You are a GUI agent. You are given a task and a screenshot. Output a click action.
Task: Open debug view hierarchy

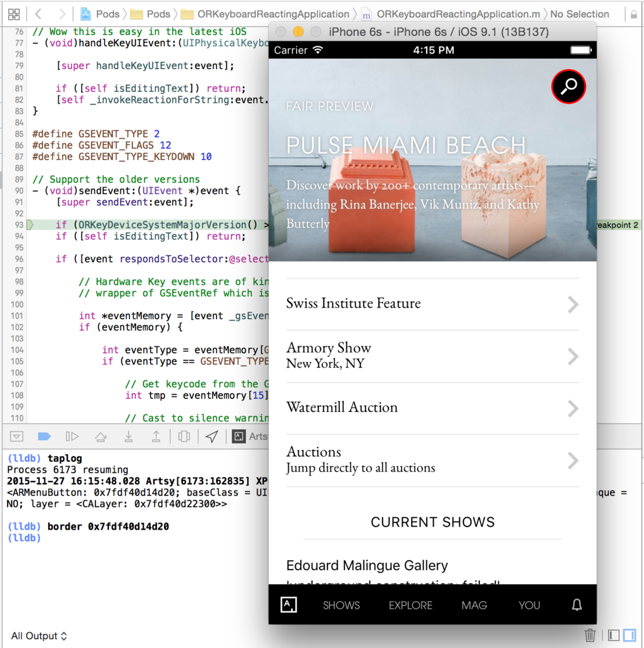[x=184, y=437]
